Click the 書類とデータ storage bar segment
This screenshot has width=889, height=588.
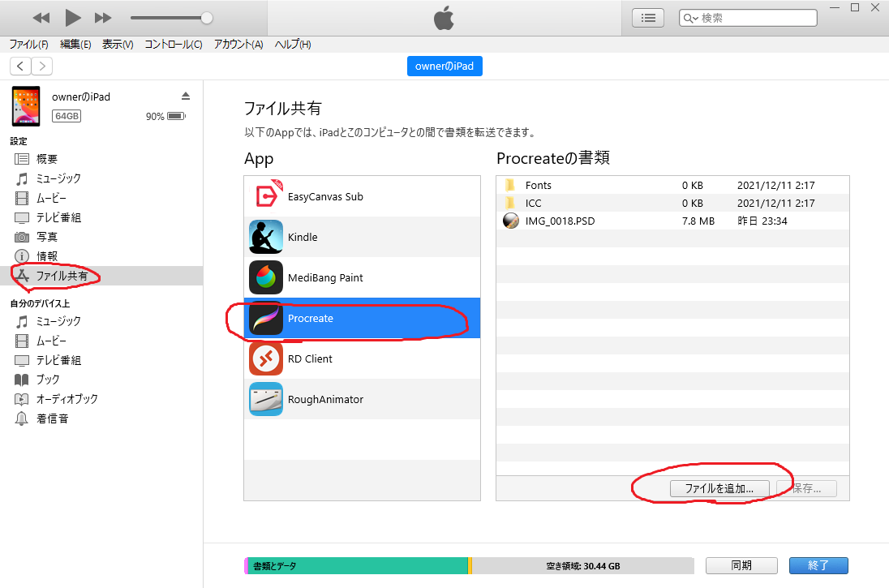point(358,566)
